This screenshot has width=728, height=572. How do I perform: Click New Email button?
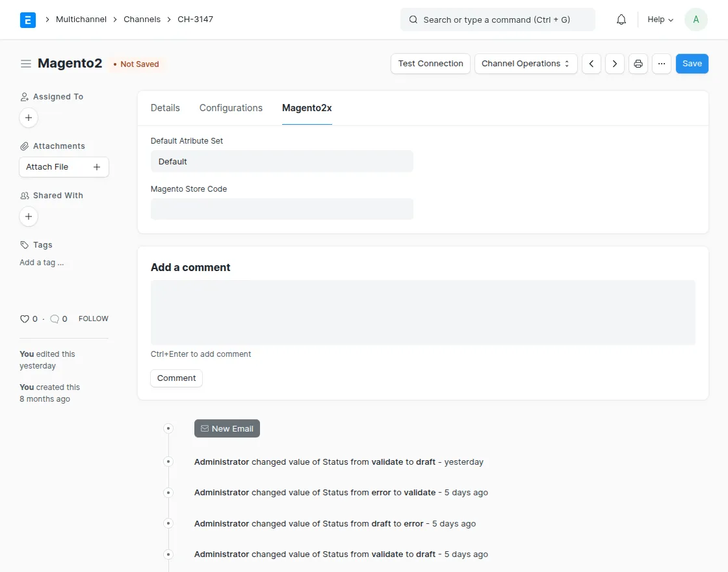tap(227, 428)
